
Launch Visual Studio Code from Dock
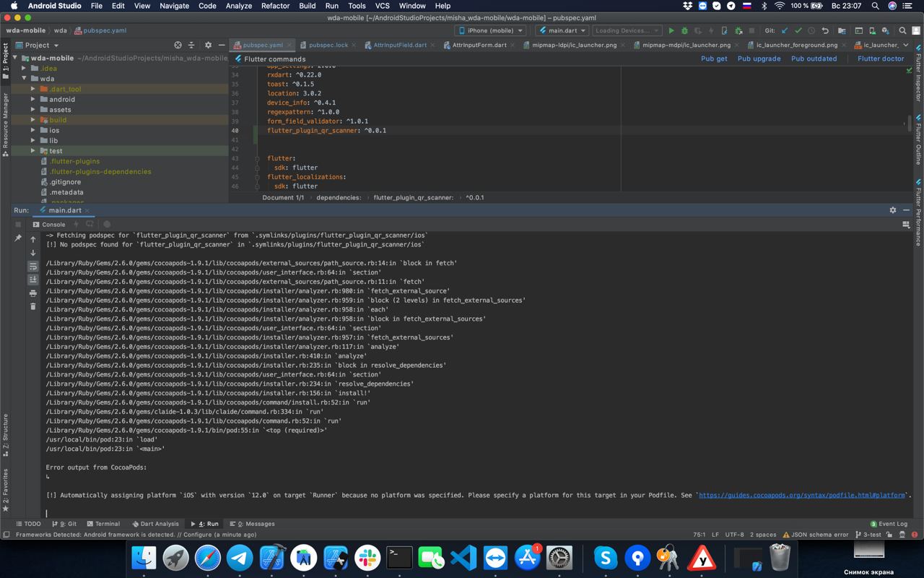[x=463, y=557]
